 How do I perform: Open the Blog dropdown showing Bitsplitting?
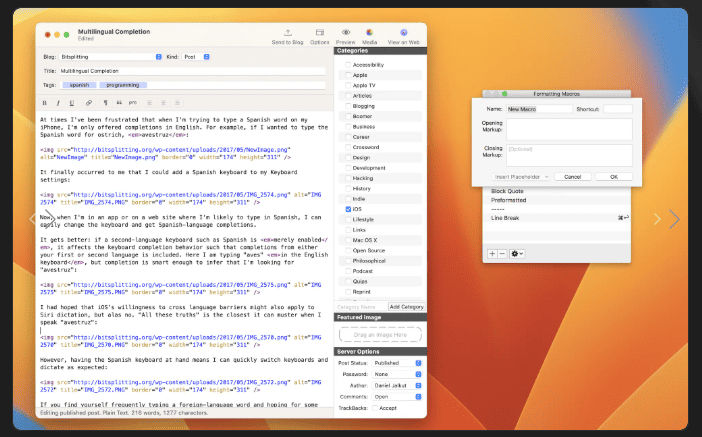110,57
